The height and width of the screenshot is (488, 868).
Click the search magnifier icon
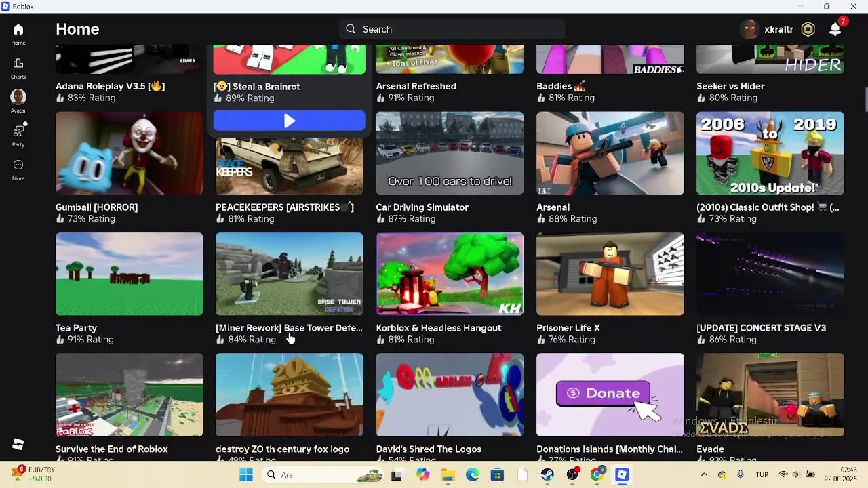pos(351,29)
